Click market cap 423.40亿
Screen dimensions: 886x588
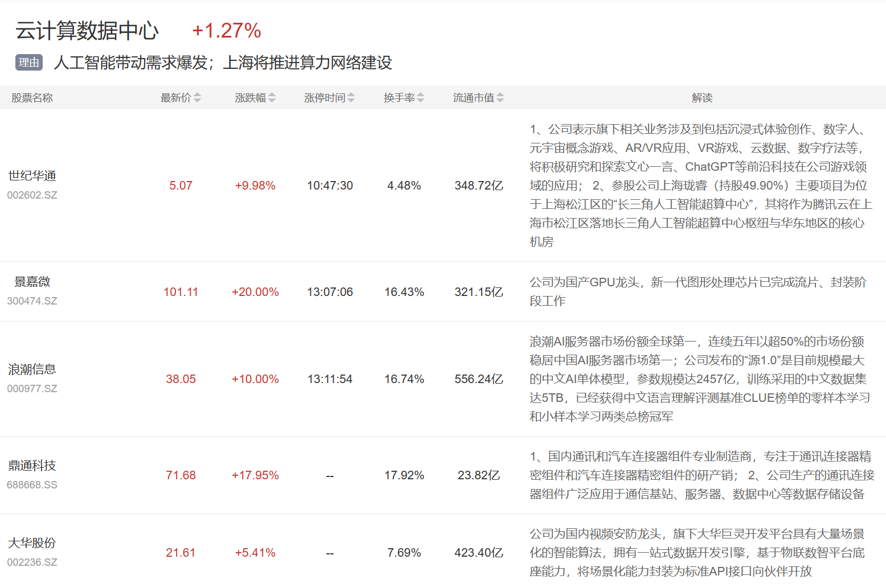pyautogui.click(x=479, y=553)
